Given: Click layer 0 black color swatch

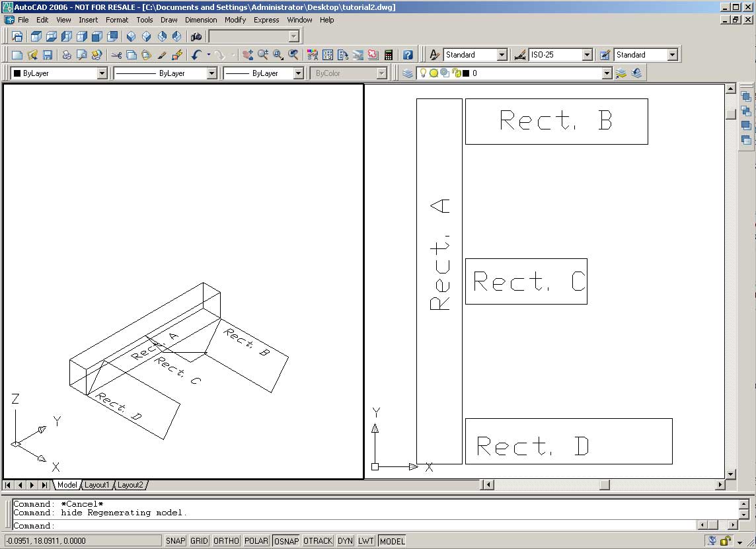Looking at the screenshot, I should click(x=466, y=73).
